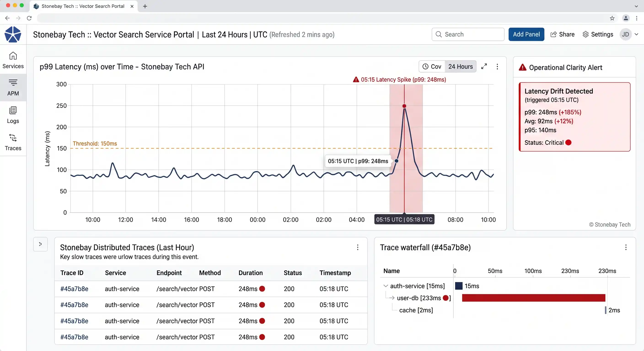
Task: Open the user menu dropdown chevron
Action: coord(636,35)
